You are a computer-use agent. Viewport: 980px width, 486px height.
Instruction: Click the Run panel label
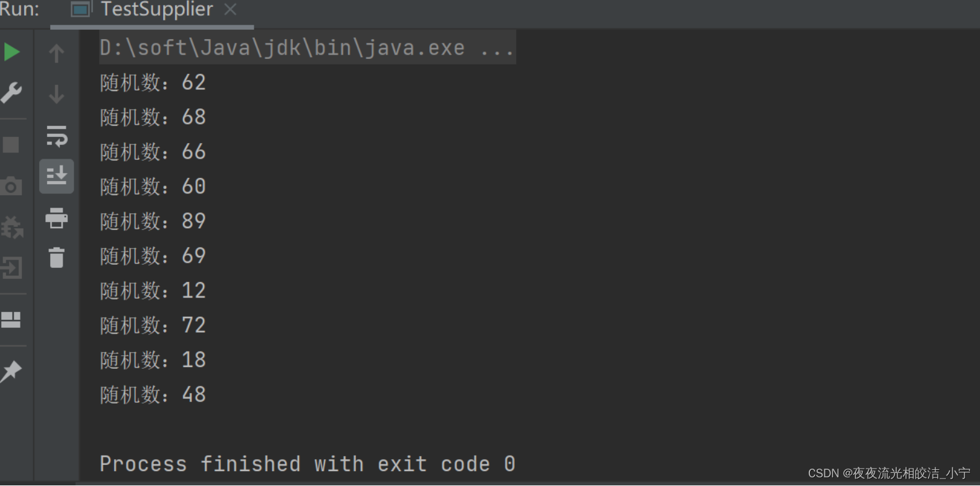(19, 10)
